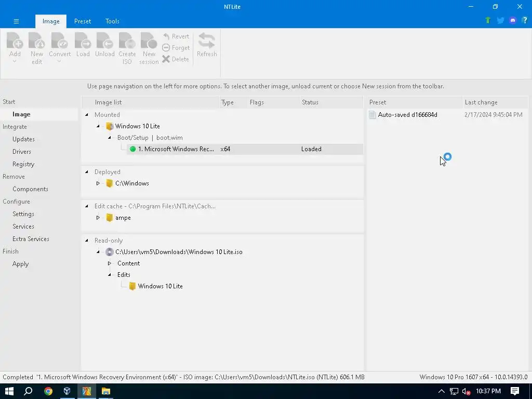Click the green update arrow icon
Image resolution: width=532 pixels, height=399 pixels.
tap(488, 20)
